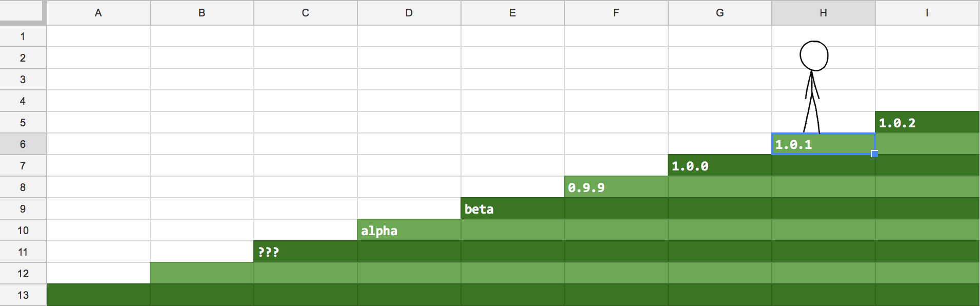
Task: Select the alpha cell
Action: point(409,231)
